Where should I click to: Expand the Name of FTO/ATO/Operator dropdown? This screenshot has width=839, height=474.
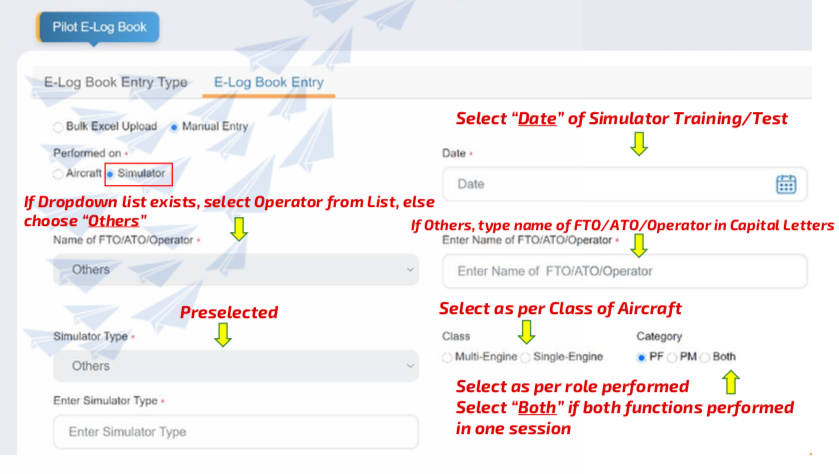coord(236,270)
